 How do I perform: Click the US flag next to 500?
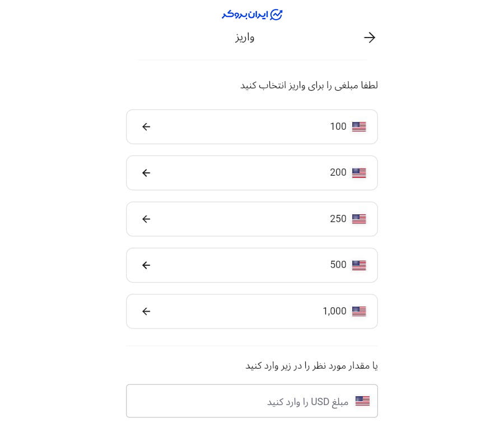[358, 265]
